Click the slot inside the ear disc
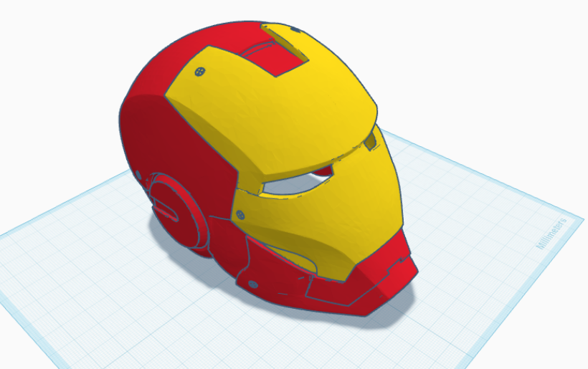This screenshot has height=369, width=588. point(168,210)
